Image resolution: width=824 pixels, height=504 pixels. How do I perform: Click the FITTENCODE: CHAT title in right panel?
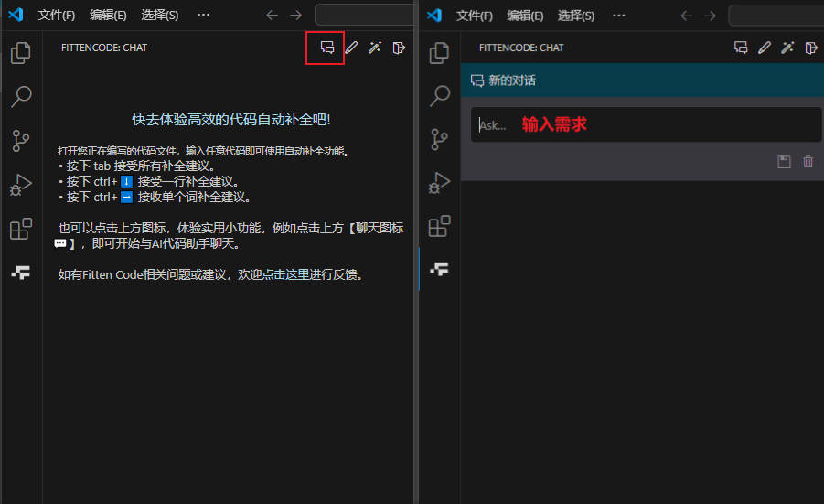[521, 48]
